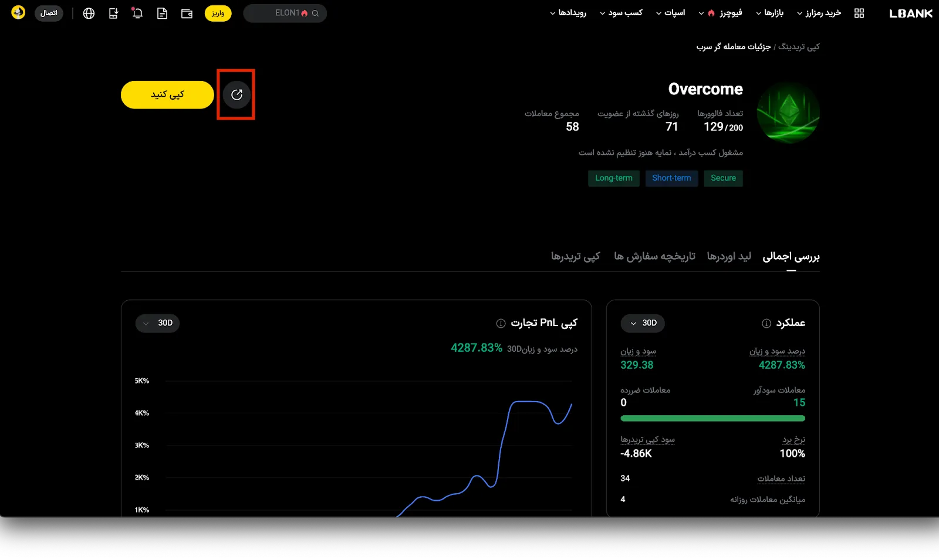Click the کپی تریدینگ breadcrumb link
This screenshot has width=939, height=560.
pyautogui.click(x=799, y=47)
